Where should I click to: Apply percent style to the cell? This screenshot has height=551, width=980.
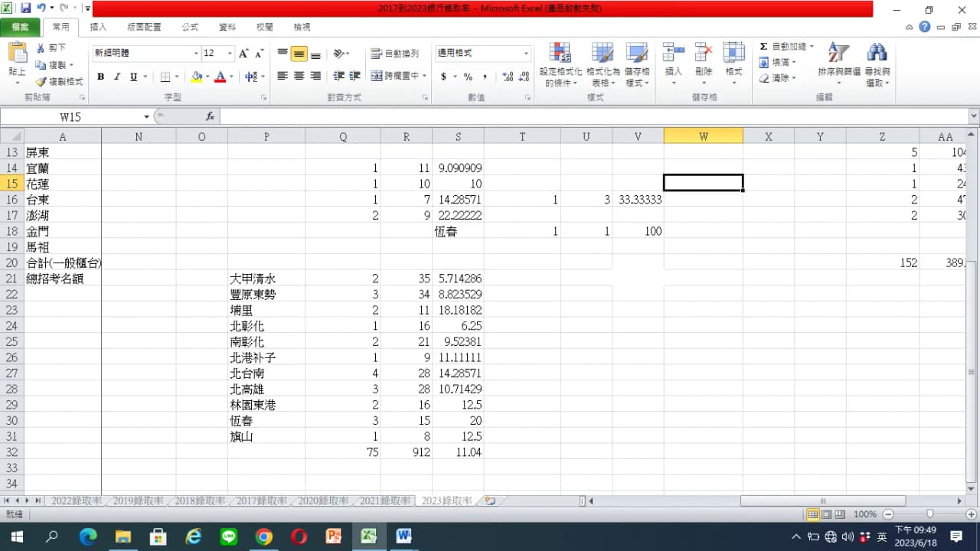[468, 77]
